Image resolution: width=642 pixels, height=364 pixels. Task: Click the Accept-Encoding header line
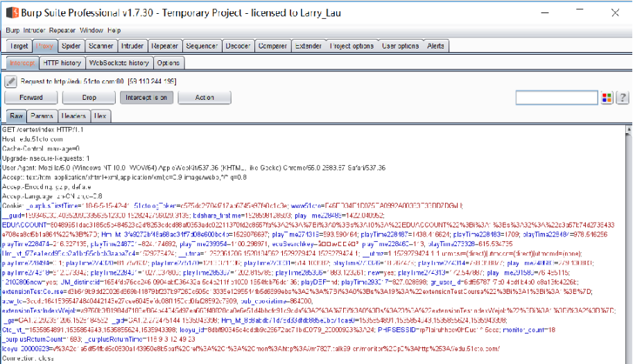click(x=46, y=187)
